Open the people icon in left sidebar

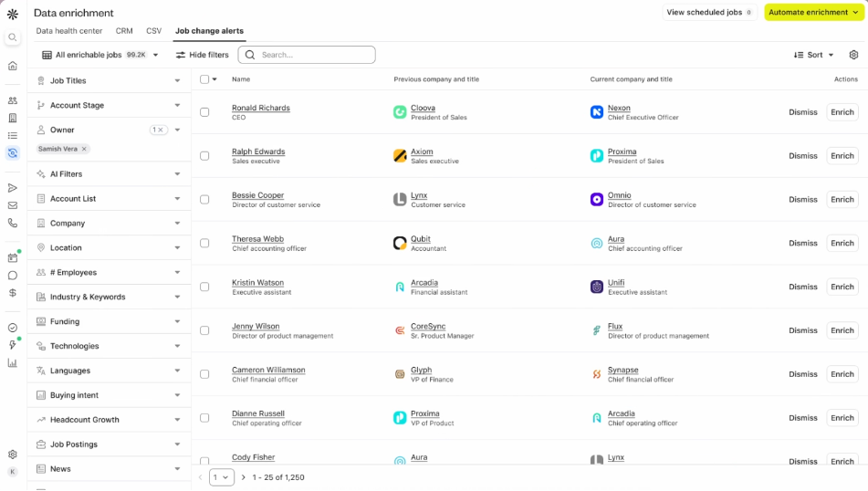(13, 100)
